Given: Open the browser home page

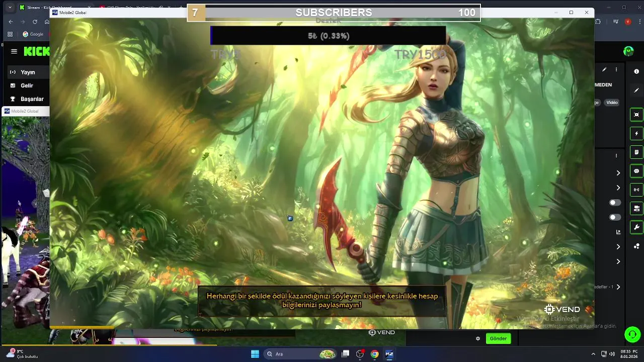Looking at the screenshot, I should tap(46, 22).
